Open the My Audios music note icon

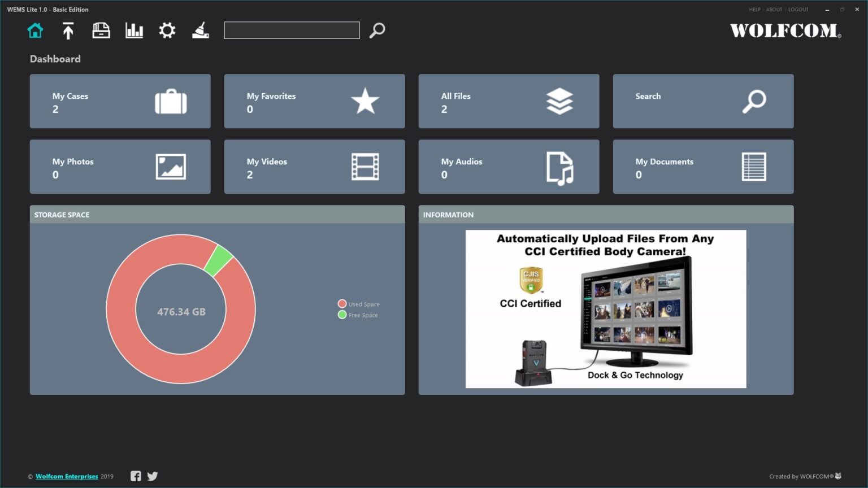coord(559,167)
